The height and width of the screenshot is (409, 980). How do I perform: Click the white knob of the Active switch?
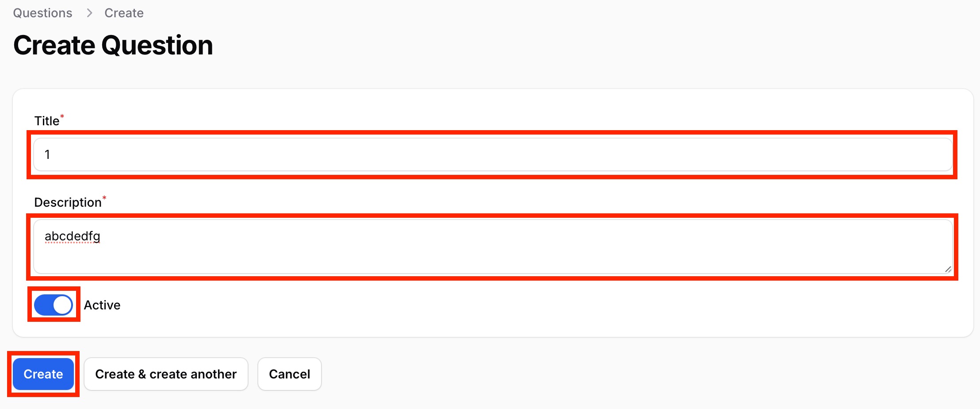click(x=62, y=305)
